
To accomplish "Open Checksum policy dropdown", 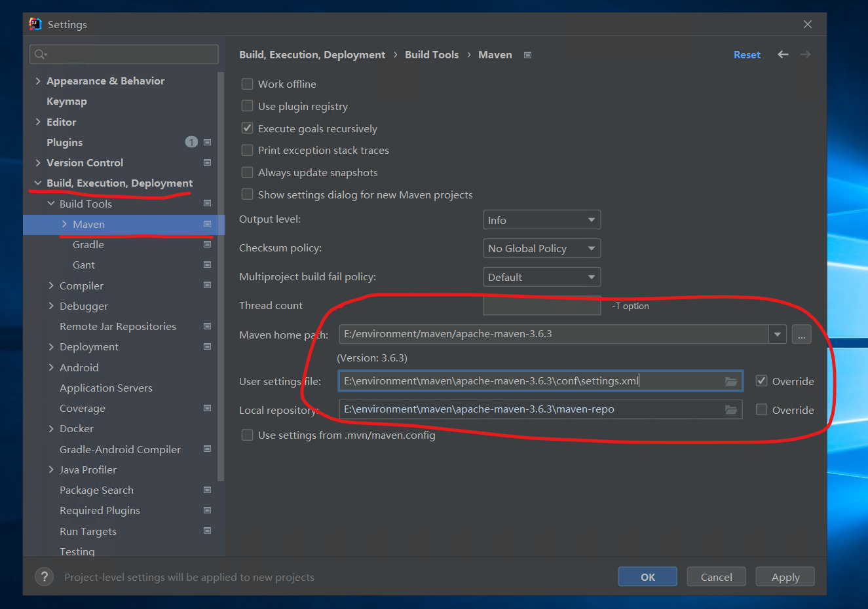I will point(542,248).
